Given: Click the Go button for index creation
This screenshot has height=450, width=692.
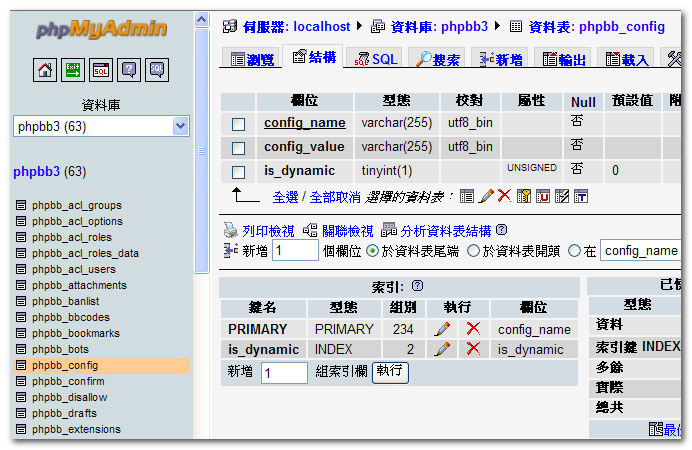Looking at the screenshot, I should click(x=390, y=372).
